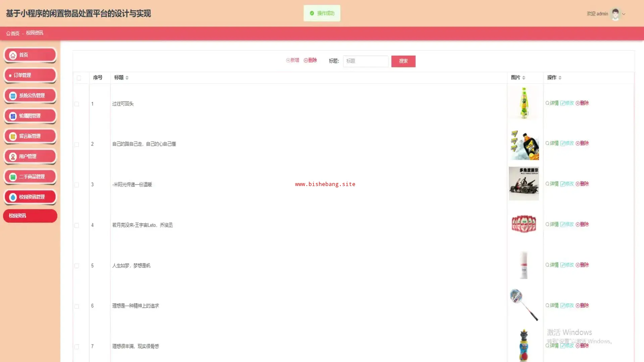This screenshot has height=362, width=644.
Task: Click the 系统公告管理 sidebar icon
Action: [13, 96]
